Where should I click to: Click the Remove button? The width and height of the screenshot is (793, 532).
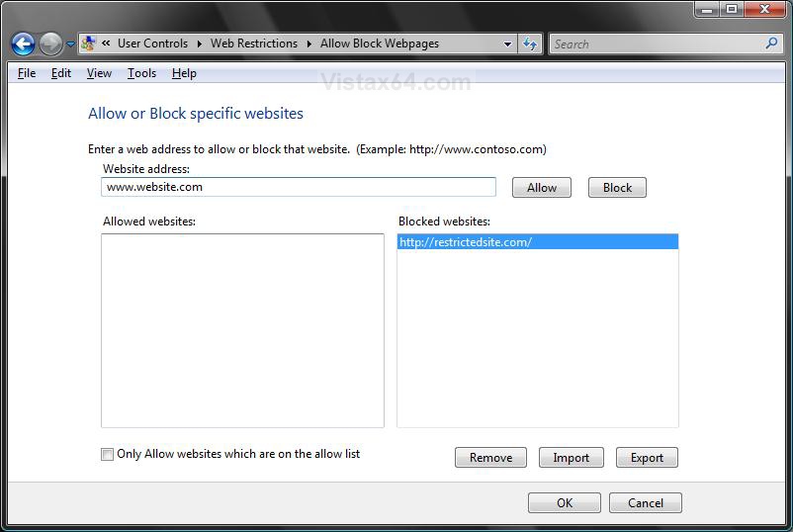pyautogui.click(x=490, y=458)
